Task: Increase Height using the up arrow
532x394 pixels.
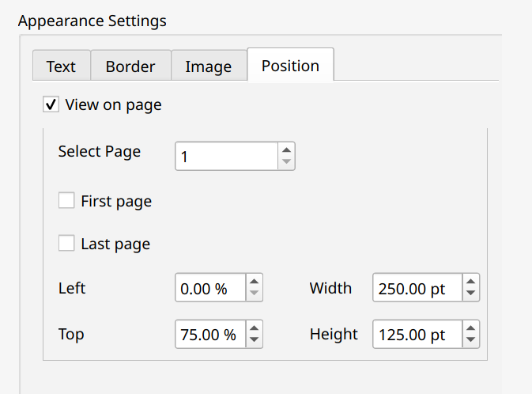Action: (470, 328)
